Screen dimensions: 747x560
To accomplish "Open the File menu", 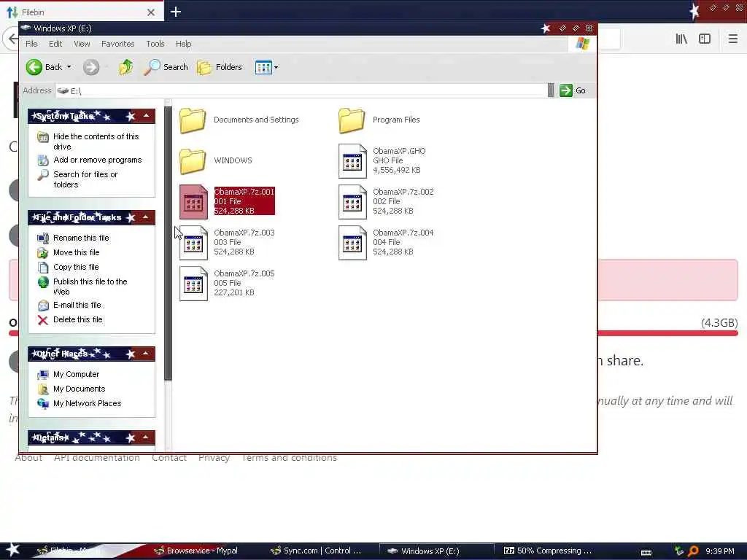I will point(31,44).
